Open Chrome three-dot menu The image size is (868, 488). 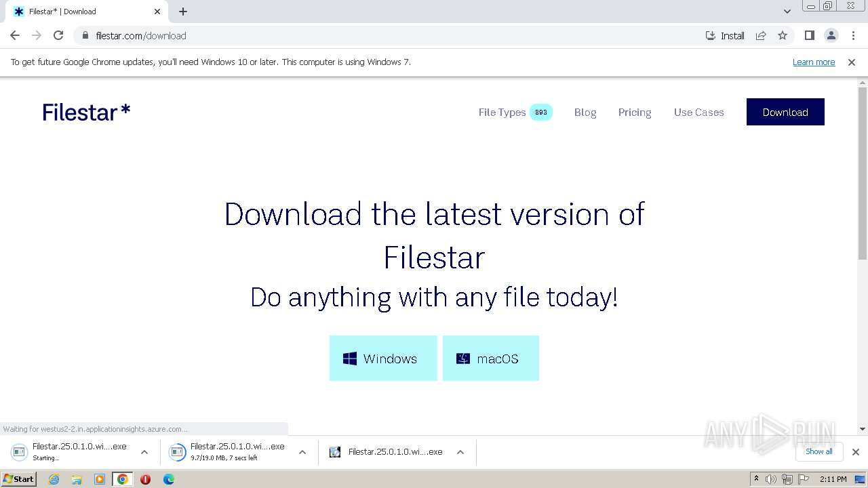(x=853, y=35)
